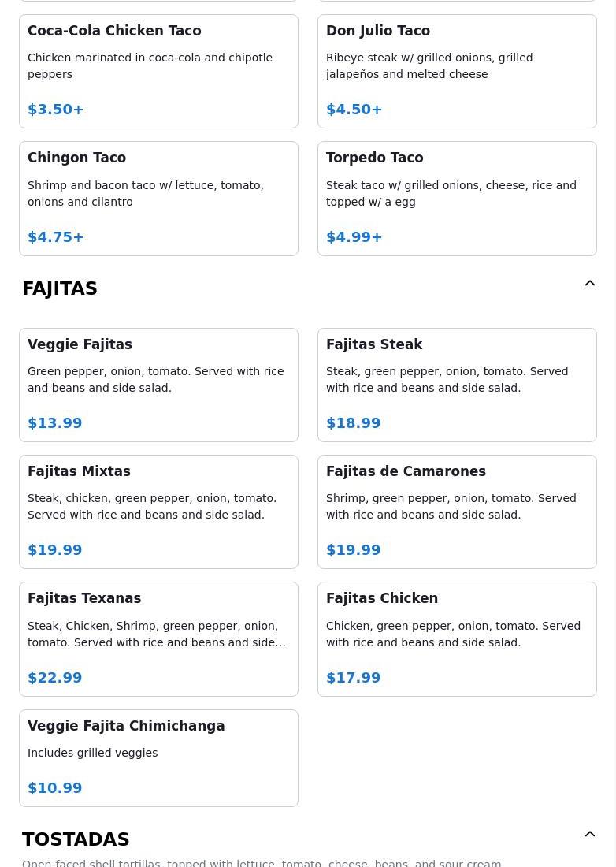Open Fajitas de Camarones item details

(x=457, y=512)
